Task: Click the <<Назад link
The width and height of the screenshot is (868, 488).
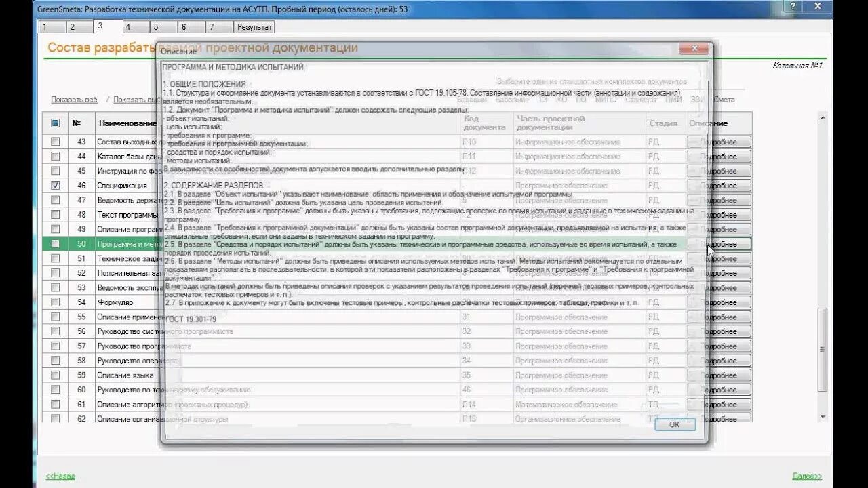Action: click(60, 476)
